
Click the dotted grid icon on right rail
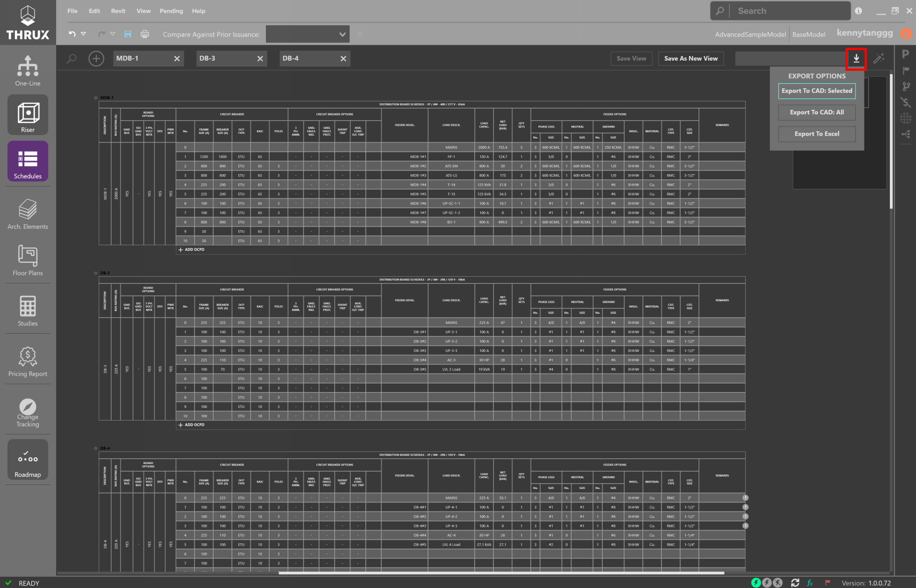click(x=906, y=118)
